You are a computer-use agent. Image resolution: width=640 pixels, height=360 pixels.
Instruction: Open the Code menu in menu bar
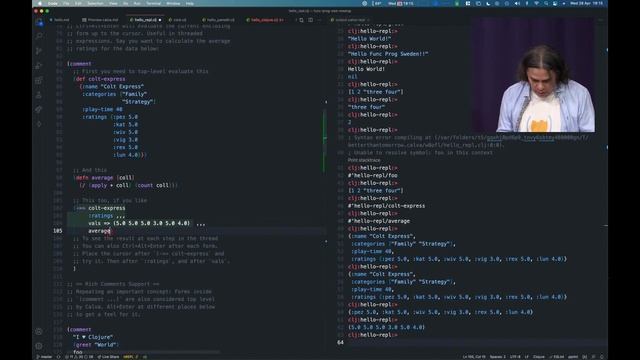53,3
